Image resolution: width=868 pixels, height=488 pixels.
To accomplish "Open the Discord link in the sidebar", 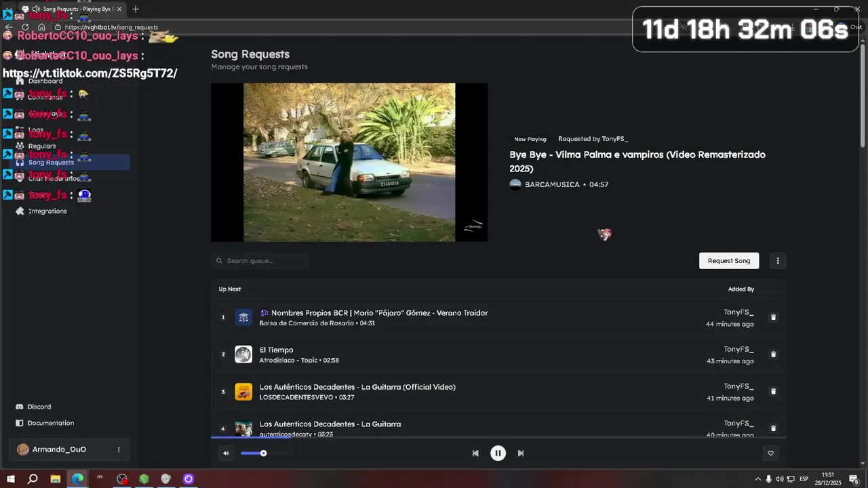I will (x=39, y=407).
